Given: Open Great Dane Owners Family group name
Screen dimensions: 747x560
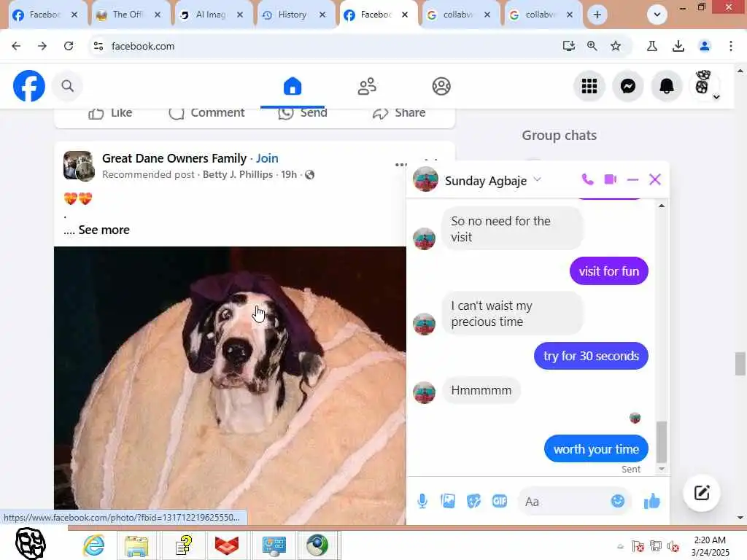Looking at the screenshot, I should click(174, 158).
